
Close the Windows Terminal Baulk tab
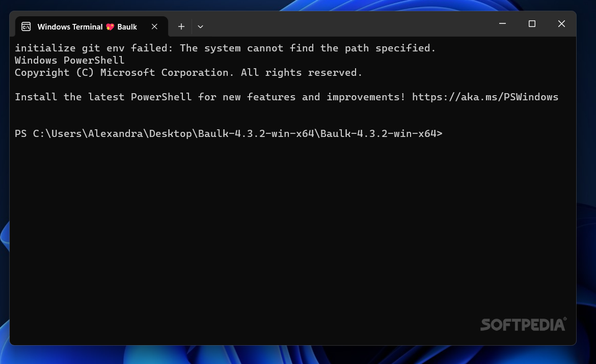(x=154, y=26)
